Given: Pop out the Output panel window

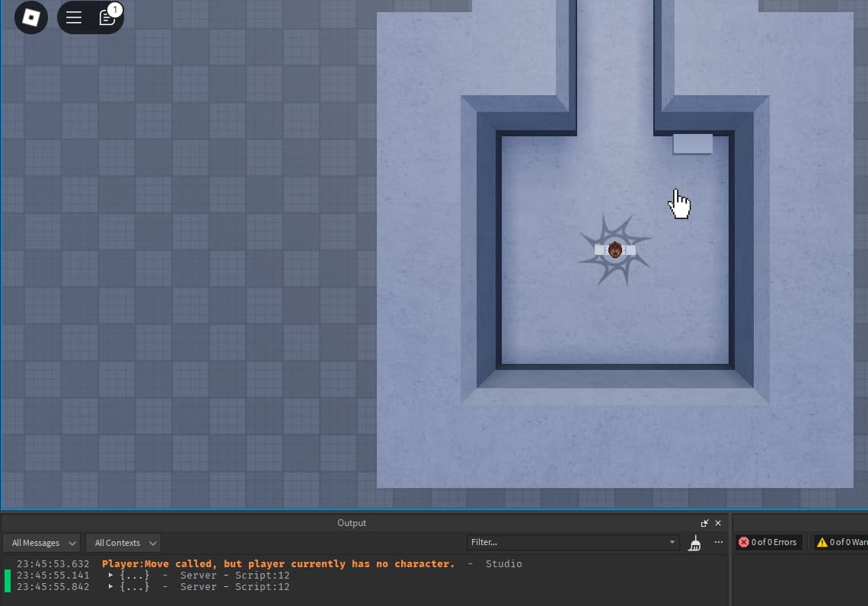Looking at the screenshot, I should [x=704, y=523].
